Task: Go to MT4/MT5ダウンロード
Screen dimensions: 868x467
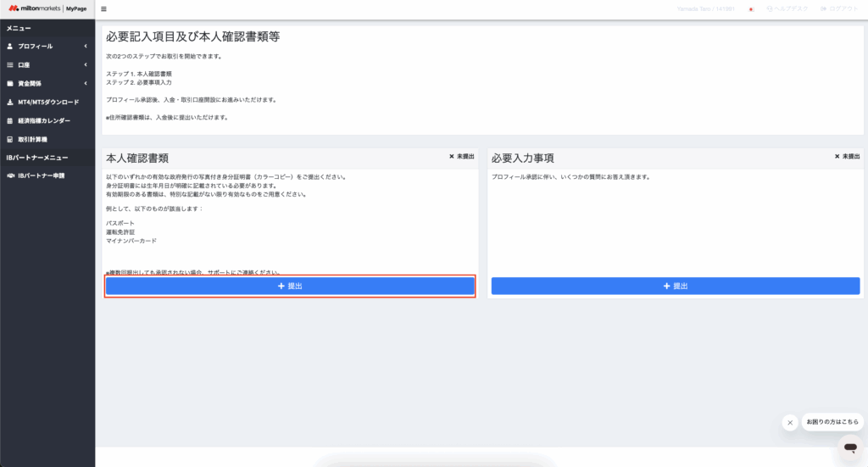Action: pyautogui.click(x=47, y=103)
